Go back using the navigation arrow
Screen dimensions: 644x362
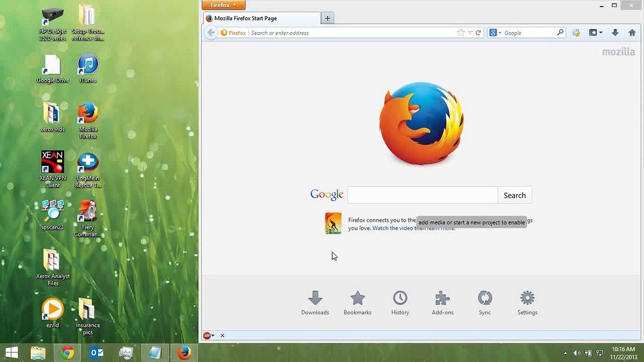coord(211,33)
